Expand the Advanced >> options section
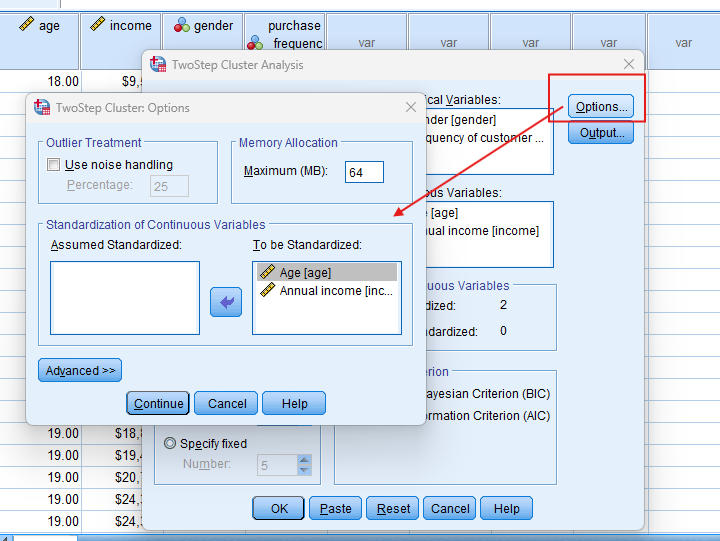The width and height of the screenshot is (720, 541). pos(80,371)
